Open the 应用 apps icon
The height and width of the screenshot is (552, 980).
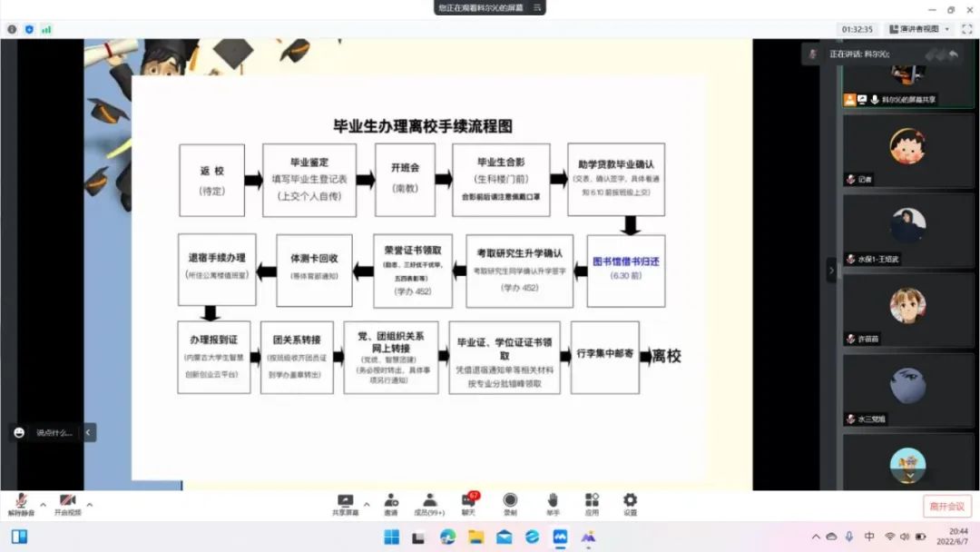click(x=592, y=504)
